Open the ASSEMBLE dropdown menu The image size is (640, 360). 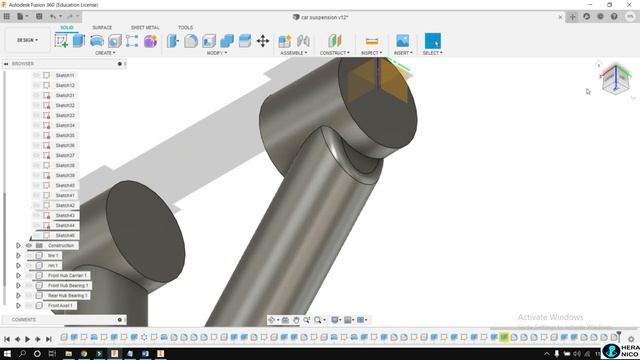point(293,53)
